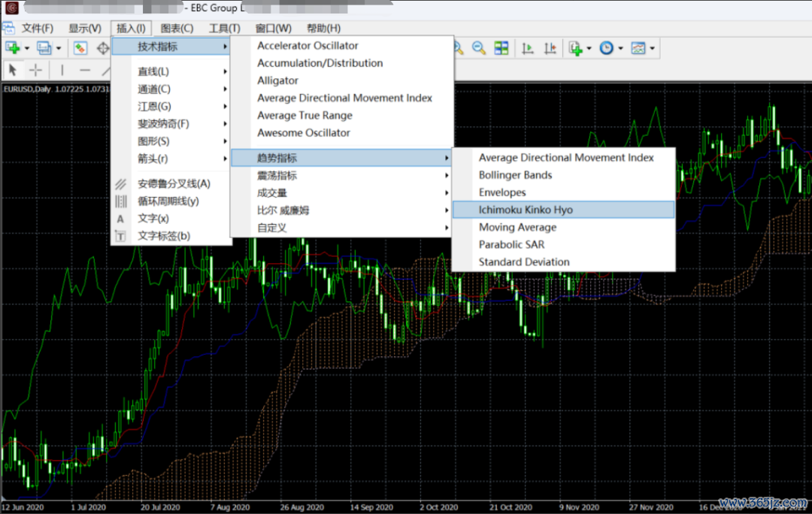Open the Profiles toolbar icon

pyautogui.click(x=44, y=48)
